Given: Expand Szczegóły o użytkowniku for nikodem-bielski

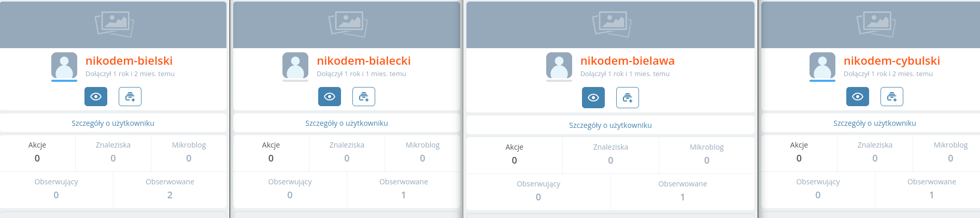Looking at the screenshot, I should 113,123.
